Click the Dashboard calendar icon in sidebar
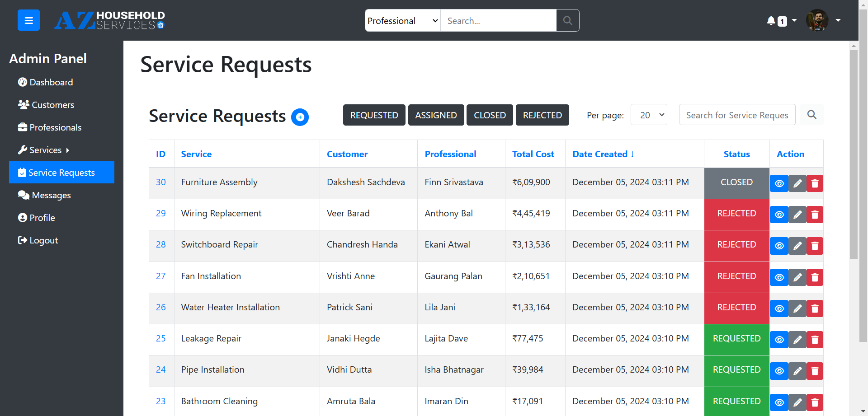868x416 pixels. point(23,82)
